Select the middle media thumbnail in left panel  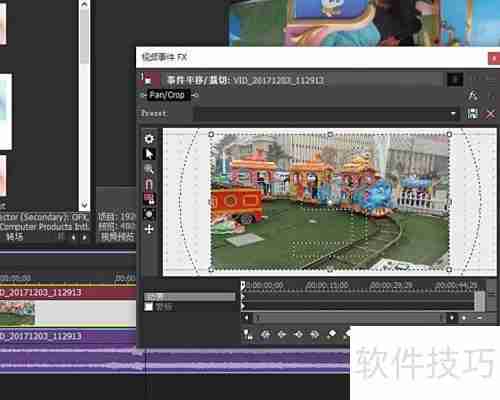[5, 112]
